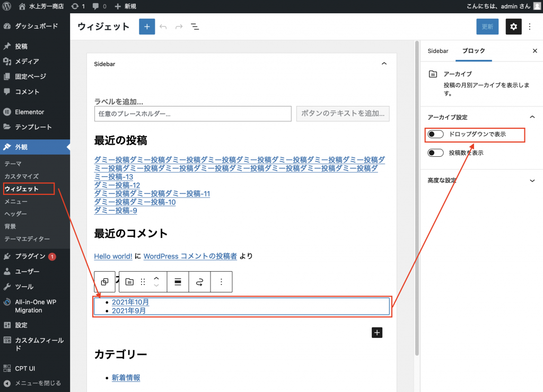The width and height of the screenshot is (543, 392).
Task: Click the archive block type icon
Action: point(129,282)
